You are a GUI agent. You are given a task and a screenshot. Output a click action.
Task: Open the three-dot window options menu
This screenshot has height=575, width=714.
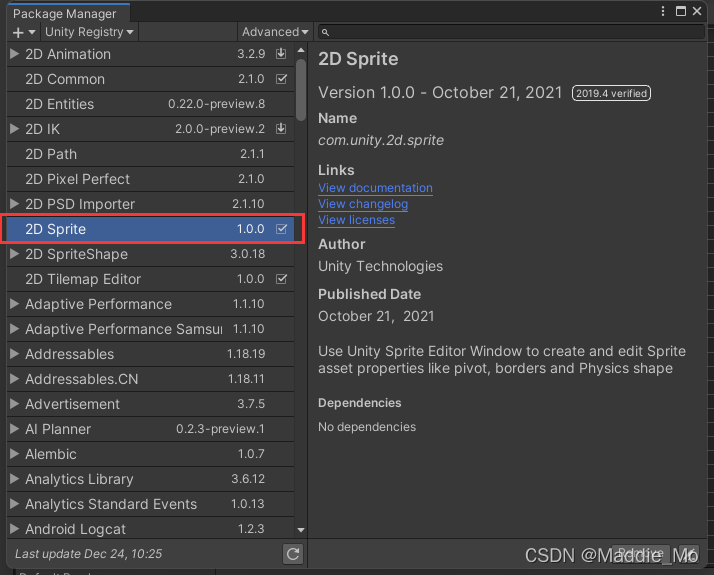[663, 11]
